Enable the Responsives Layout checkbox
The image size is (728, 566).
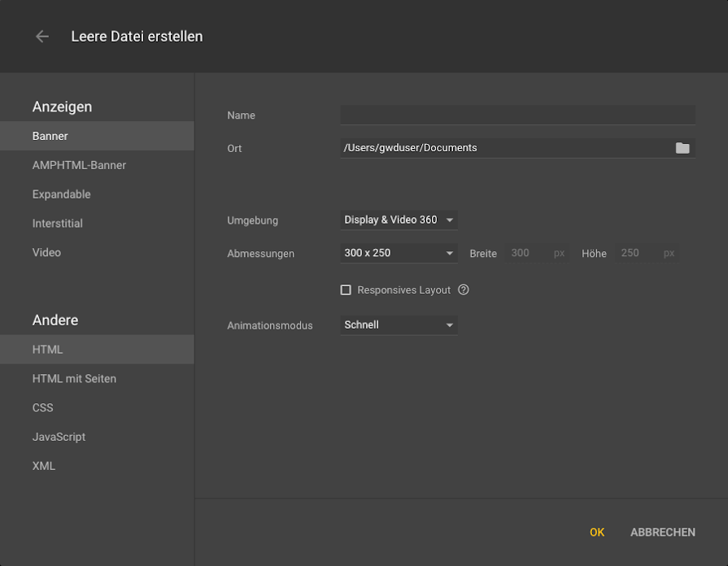coord(346,290)
